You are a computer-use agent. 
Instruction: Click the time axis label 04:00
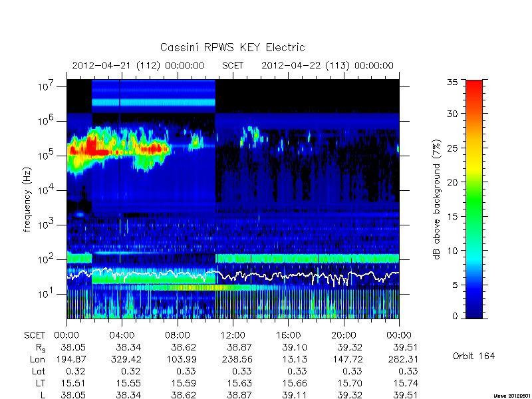pyautogui.click(x=122, y=335)
